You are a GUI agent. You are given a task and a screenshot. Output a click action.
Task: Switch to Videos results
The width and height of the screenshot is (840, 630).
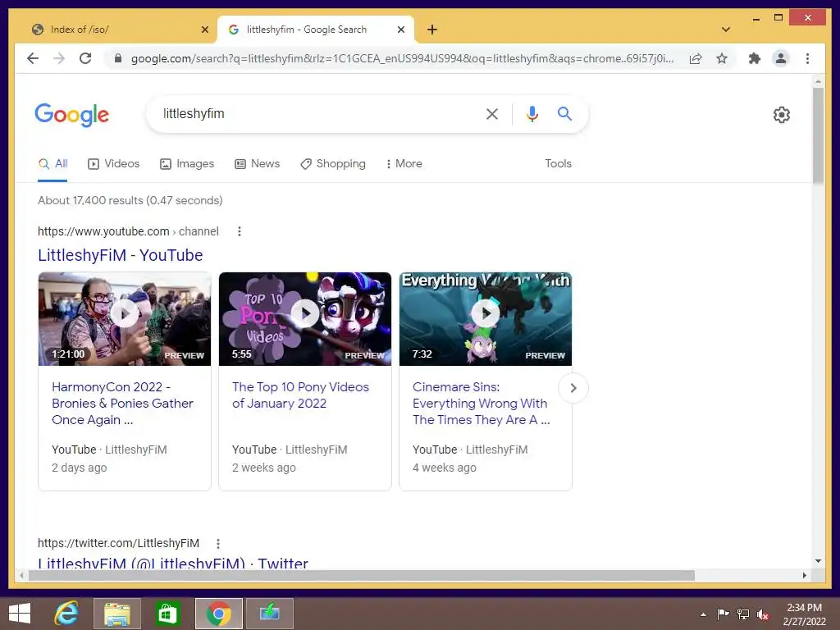(x=113, y=163)
